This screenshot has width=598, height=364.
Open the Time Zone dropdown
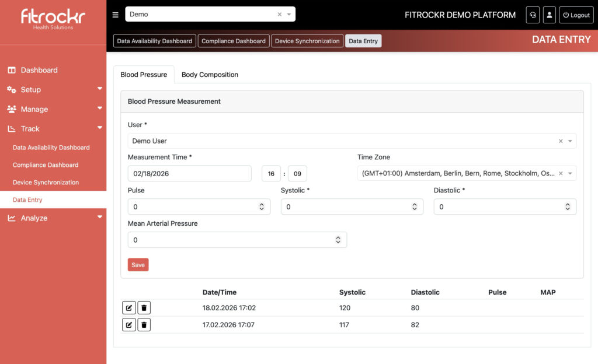click(570, 174)
